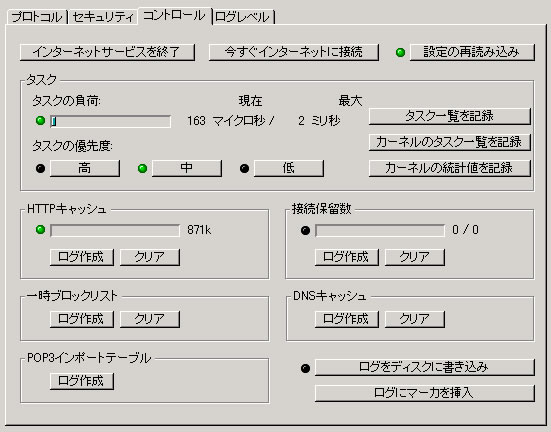Click 今すぐインターネットに接続 button
The image size is (551, 432).
coord(293,52)
